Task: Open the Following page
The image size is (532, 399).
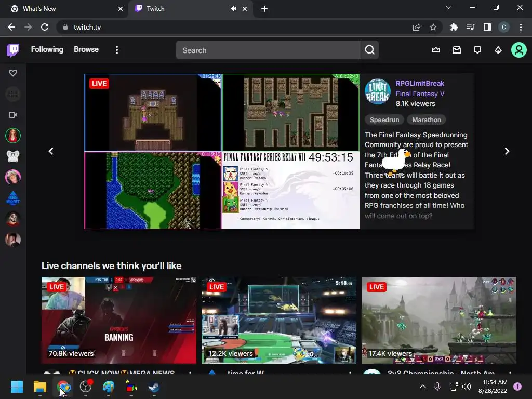Action: coord(47,49)
